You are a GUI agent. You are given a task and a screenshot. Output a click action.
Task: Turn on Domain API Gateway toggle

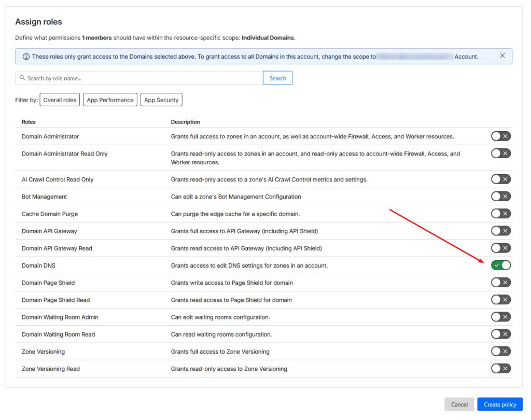(500, 231)
